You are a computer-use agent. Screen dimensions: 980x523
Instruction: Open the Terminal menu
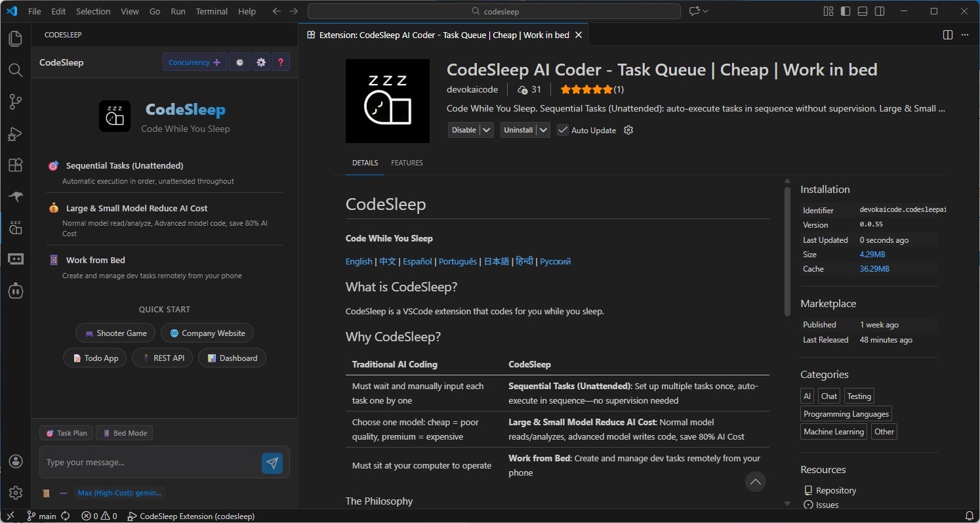[211, 11]
